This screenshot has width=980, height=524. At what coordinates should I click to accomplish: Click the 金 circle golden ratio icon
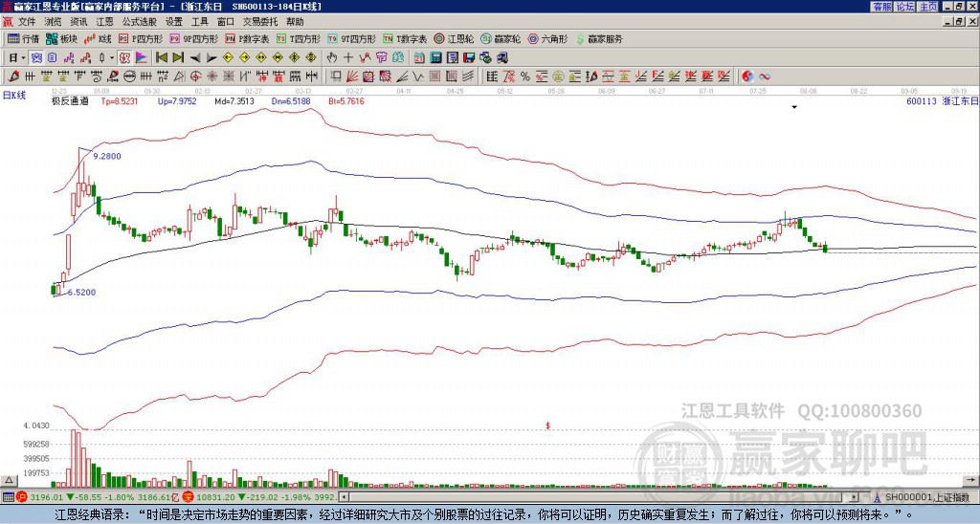(557, 76)
